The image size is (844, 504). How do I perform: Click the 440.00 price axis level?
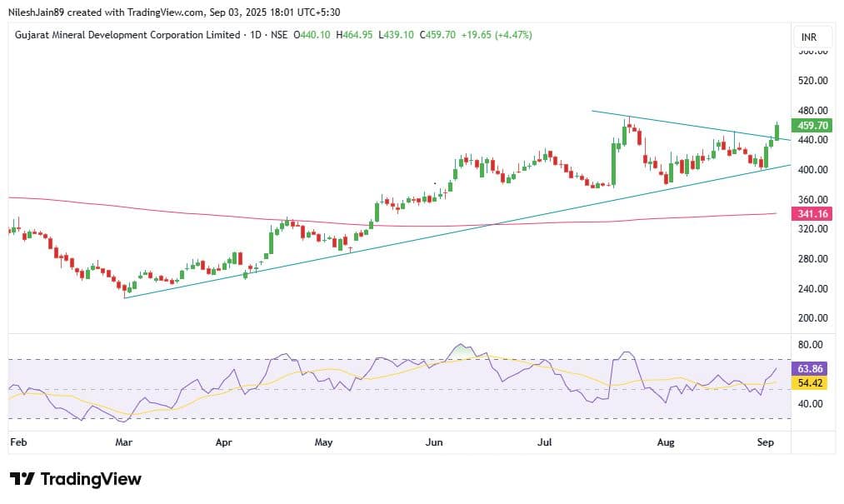813,140
